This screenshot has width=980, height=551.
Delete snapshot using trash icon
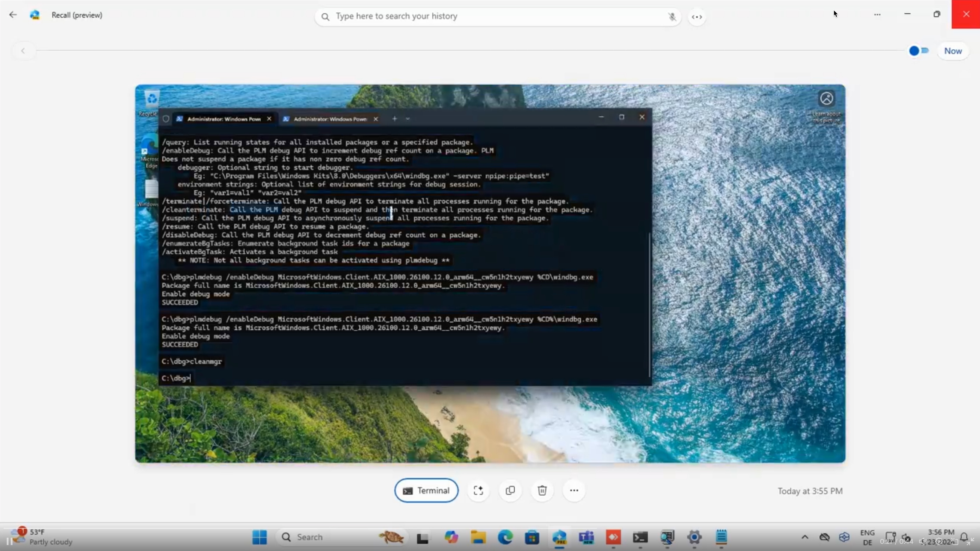pyautogui.click(x=542, y=490)
